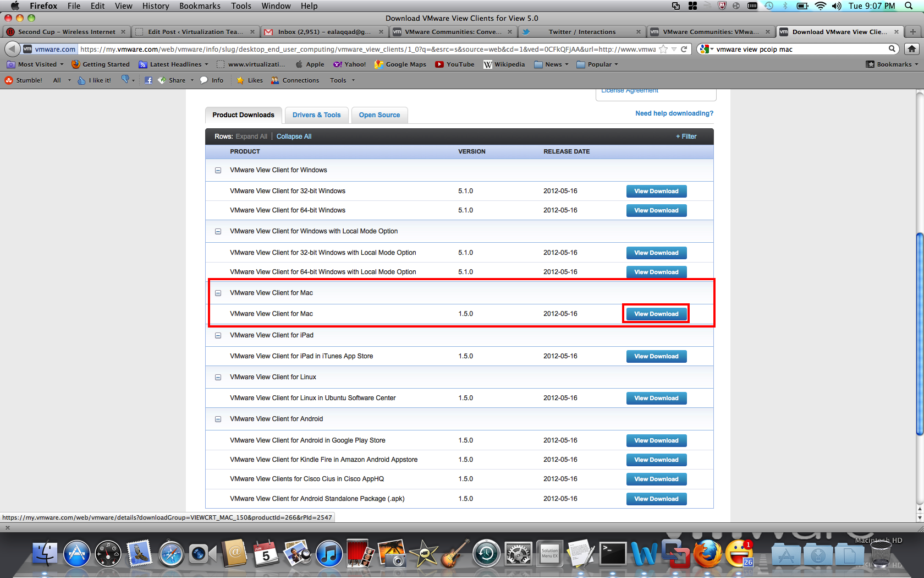Open Mail app from the Dock

(140, 553)
